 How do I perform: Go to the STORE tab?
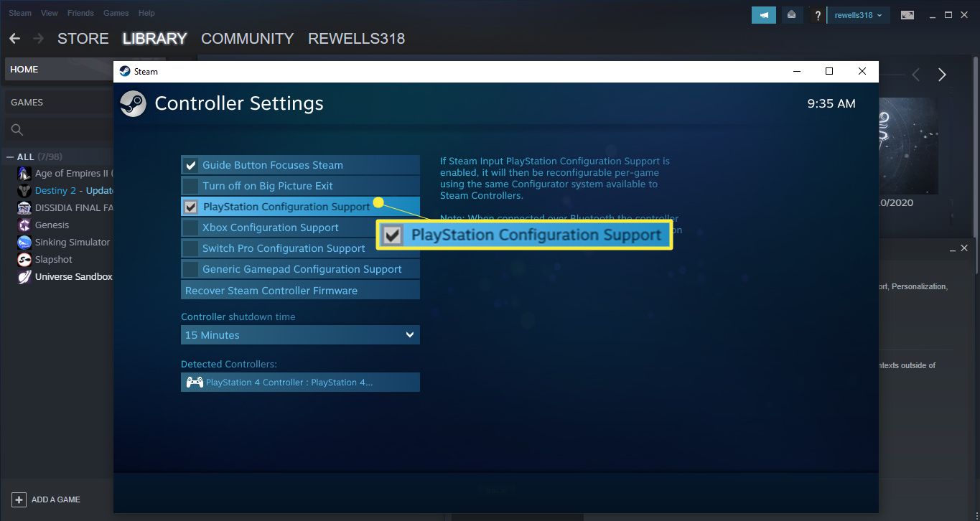[83, 39]
